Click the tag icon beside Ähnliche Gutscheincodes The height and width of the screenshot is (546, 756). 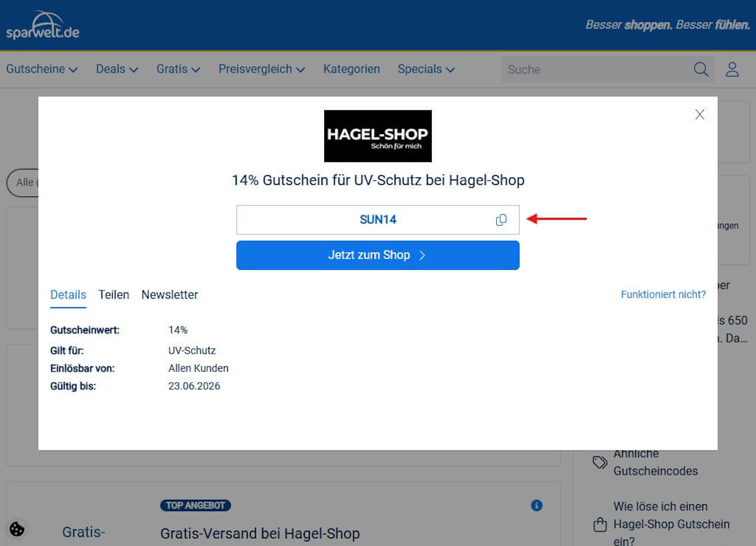tap(600, 462)
